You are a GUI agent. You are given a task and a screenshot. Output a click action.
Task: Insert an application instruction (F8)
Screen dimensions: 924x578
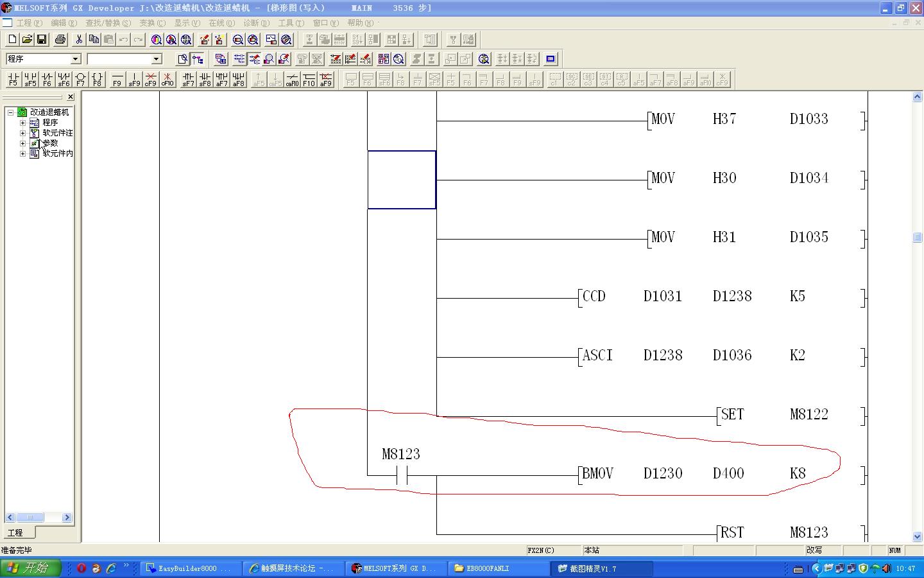point(97,79)
